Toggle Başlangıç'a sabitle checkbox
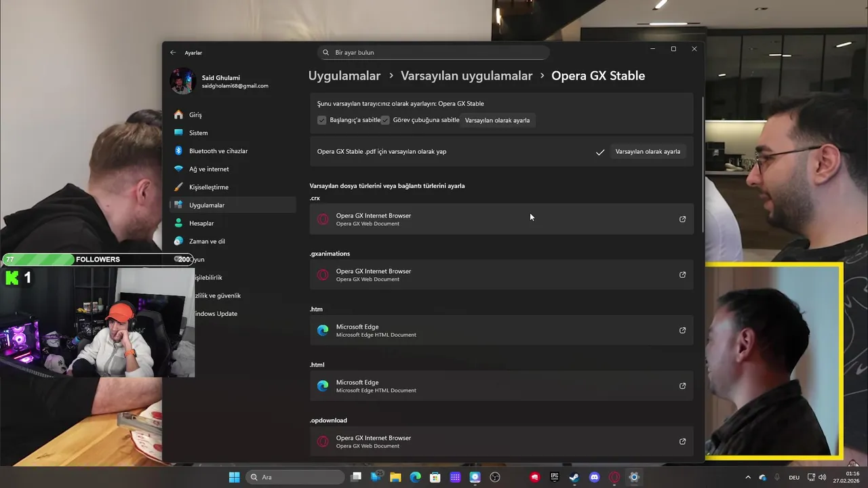The height and width of the screenshot is (488, 868). pos(322,120)
